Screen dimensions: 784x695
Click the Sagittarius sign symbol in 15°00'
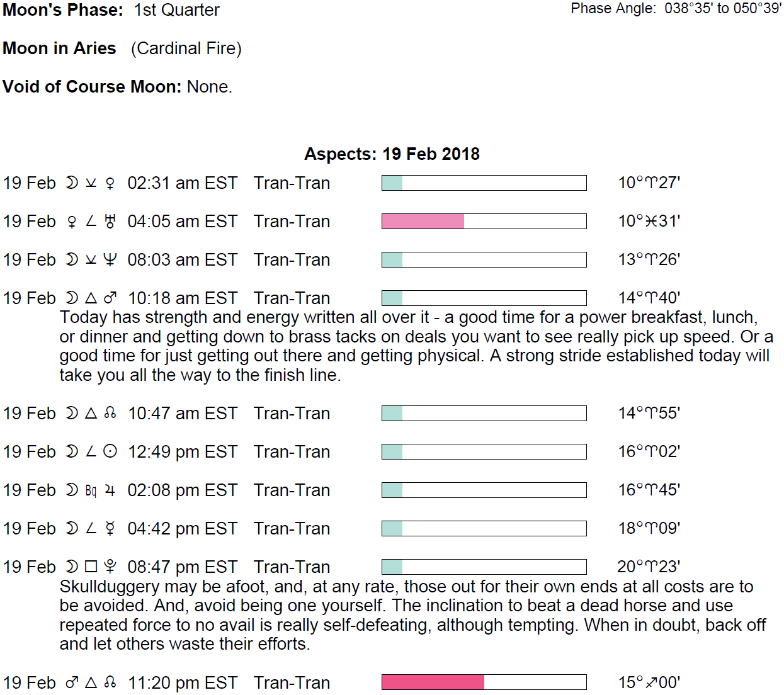point(651,683)
